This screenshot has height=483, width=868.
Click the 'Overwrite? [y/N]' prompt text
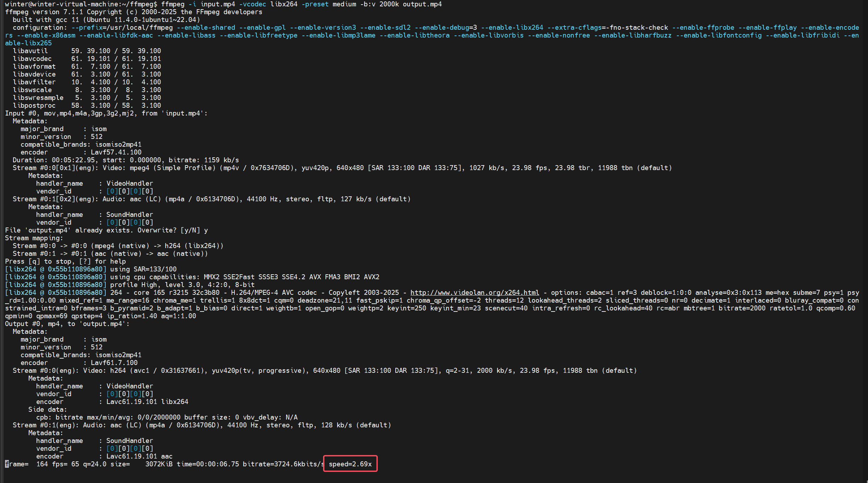tap(168, 230)
